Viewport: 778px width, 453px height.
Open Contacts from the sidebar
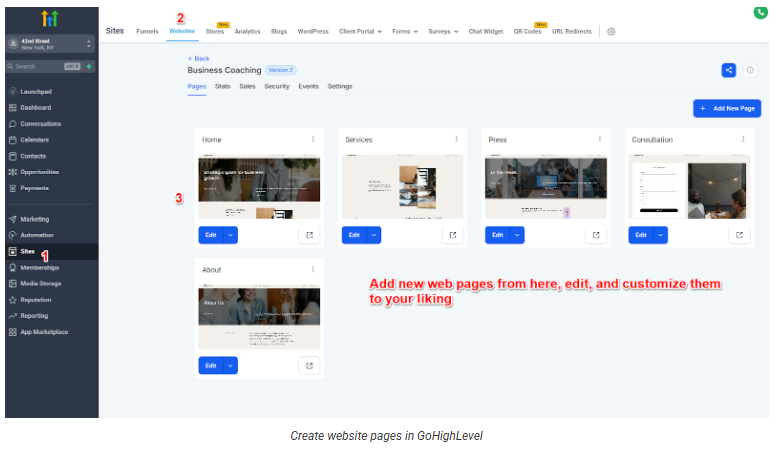tap(33, 156)
